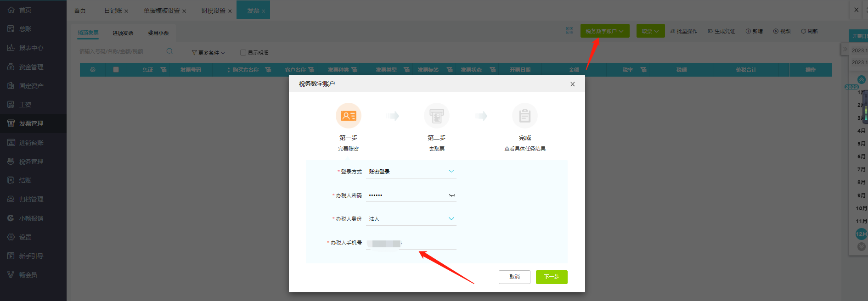The image size is (868, 301).
Task: Click the 下一步 button
Action: point(551,277)
